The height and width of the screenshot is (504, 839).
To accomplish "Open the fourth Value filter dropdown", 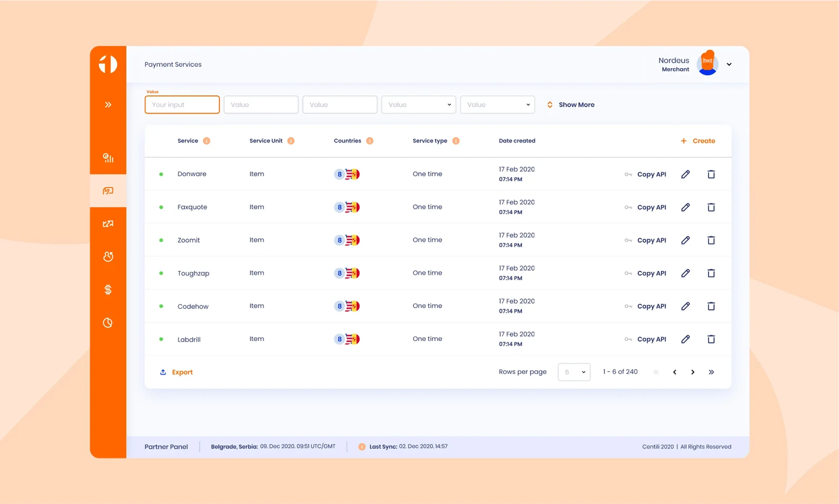I will point(418,105).
